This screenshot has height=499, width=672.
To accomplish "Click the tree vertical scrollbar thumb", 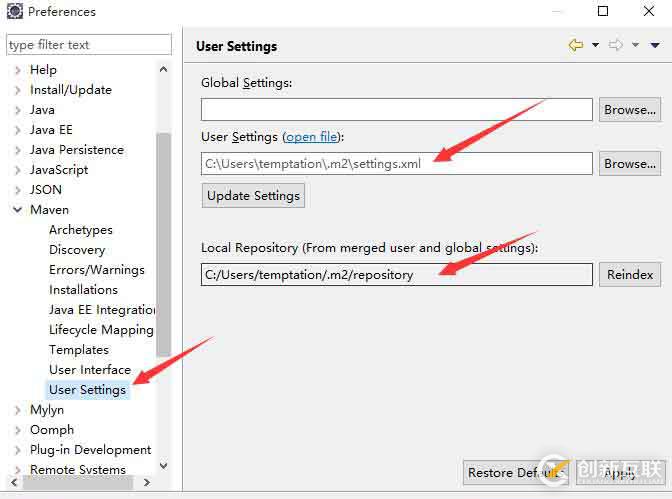I will 163,244.
